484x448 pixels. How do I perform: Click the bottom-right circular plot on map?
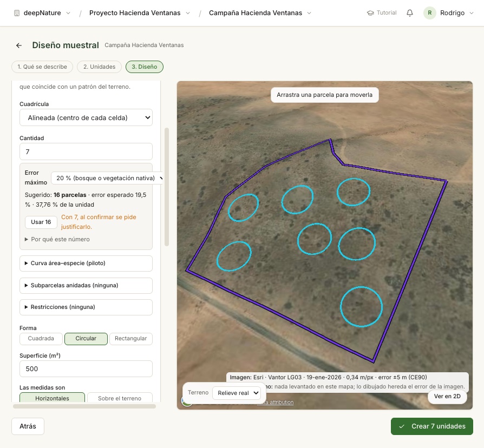coord(362,307)
